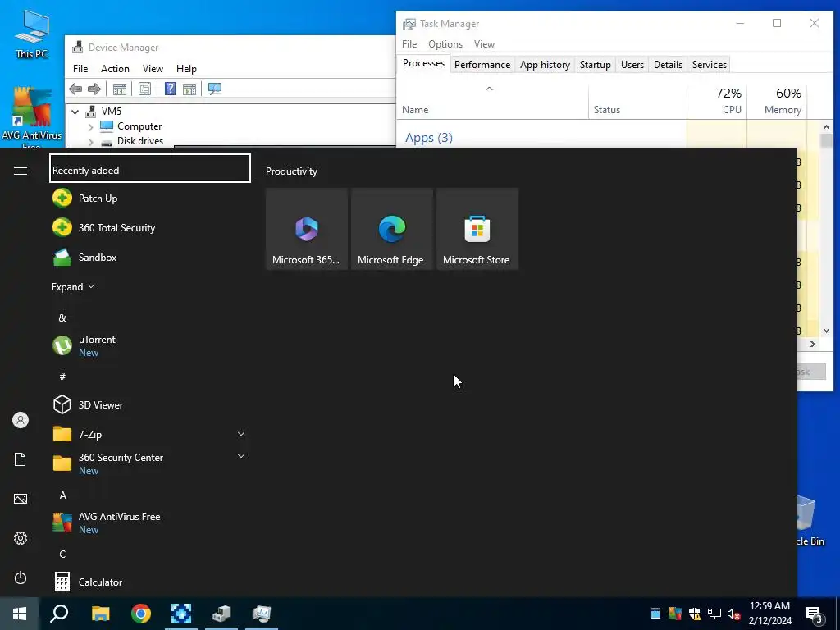Click the Start menu hamburger icon
Screen dimensions: 840x630
pos(21,171)
